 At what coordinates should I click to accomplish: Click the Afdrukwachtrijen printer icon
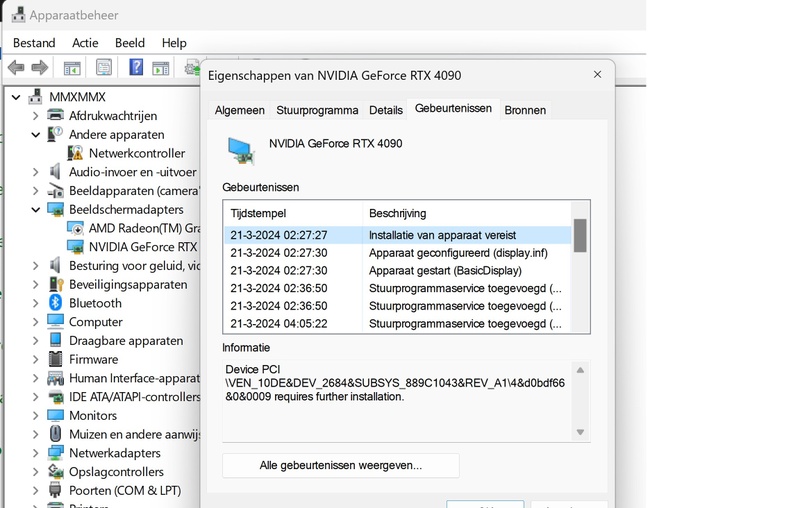pos(56,115)
